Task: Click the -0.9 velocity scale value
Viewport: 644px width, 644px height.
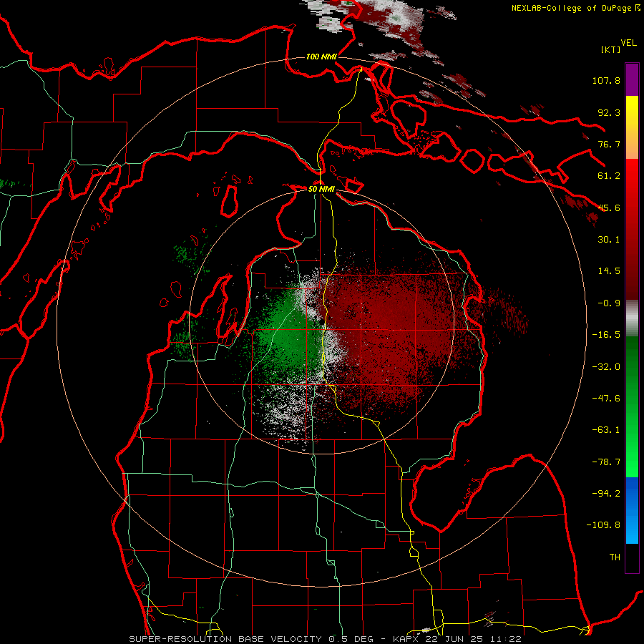Action: tap(609, 303)
